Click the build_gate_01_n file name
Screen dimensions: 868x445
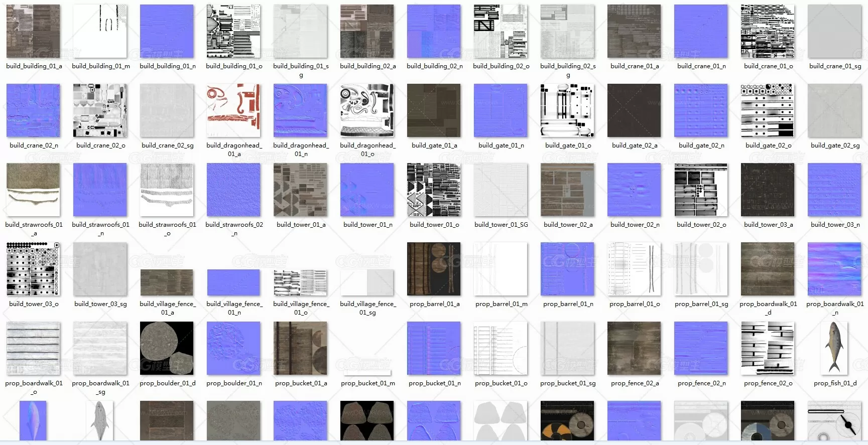501,145
